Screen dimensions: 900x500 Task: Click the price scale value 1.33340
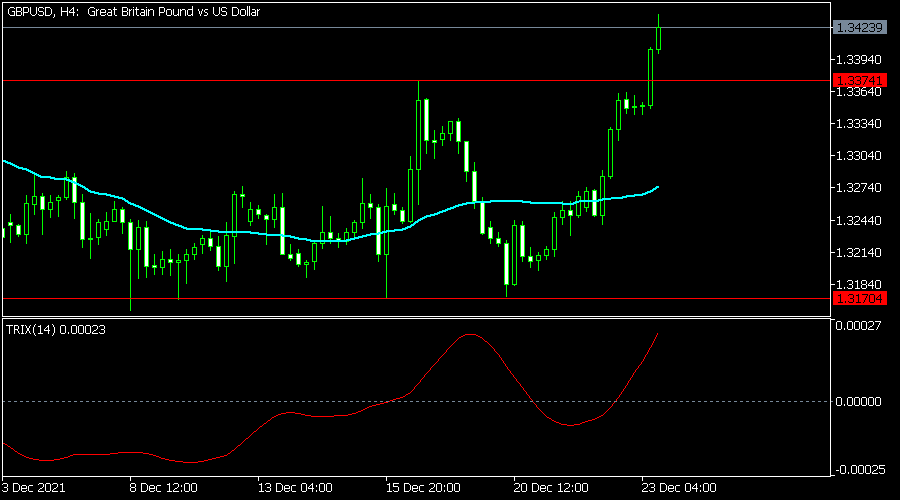tap(859, 124)
